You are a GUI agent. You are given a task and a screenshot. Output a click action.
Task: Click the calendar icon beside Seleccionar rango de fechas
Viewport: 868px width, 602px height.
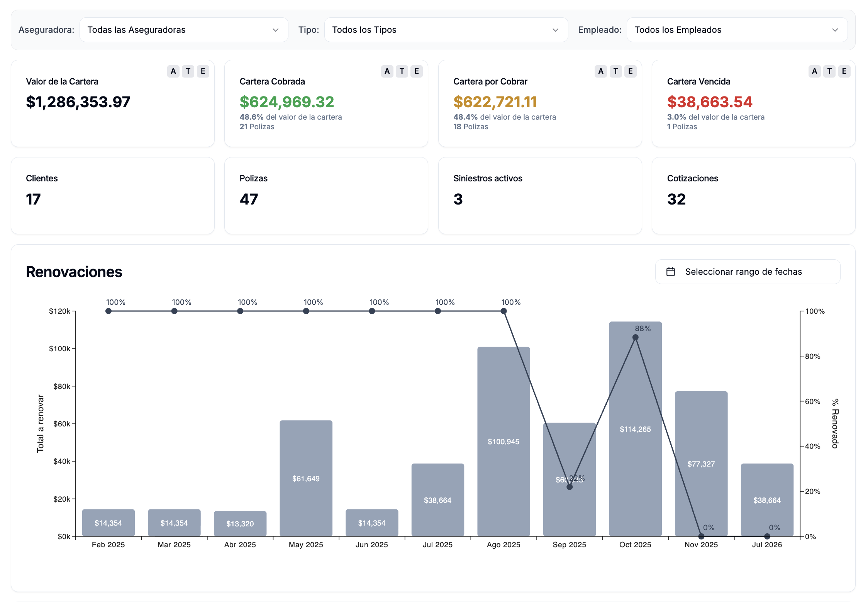coord(670,272)
